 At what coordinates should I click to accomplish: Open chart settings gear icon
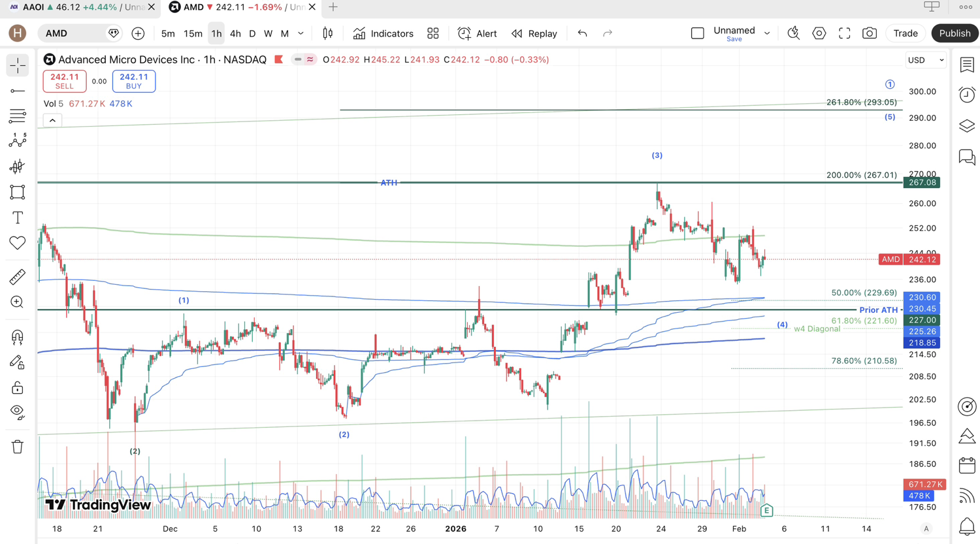pyautogui.click(x=819, y=33)
